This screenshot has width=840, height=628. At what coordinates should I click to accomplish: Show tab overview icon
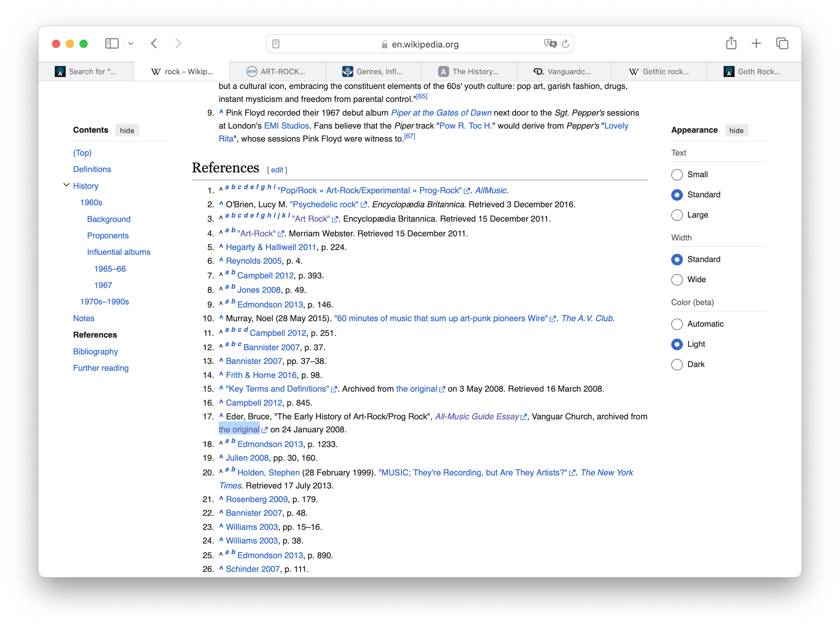(782, 44)
